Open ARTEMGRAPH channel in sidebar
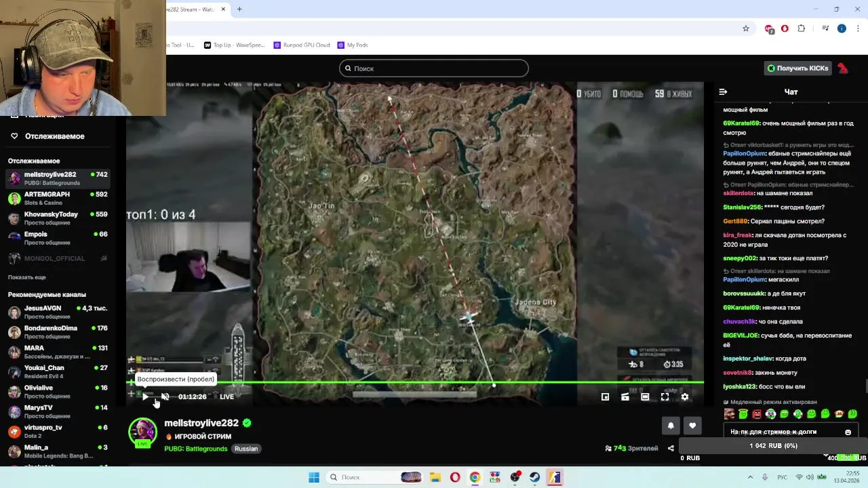868x488 pixels. tap(58, 198)
